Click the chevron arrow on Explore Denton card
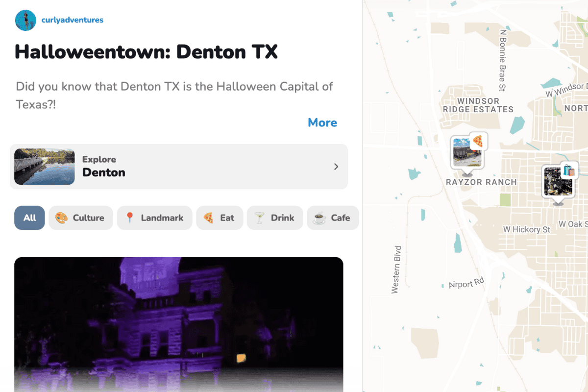 click(336, 167)
